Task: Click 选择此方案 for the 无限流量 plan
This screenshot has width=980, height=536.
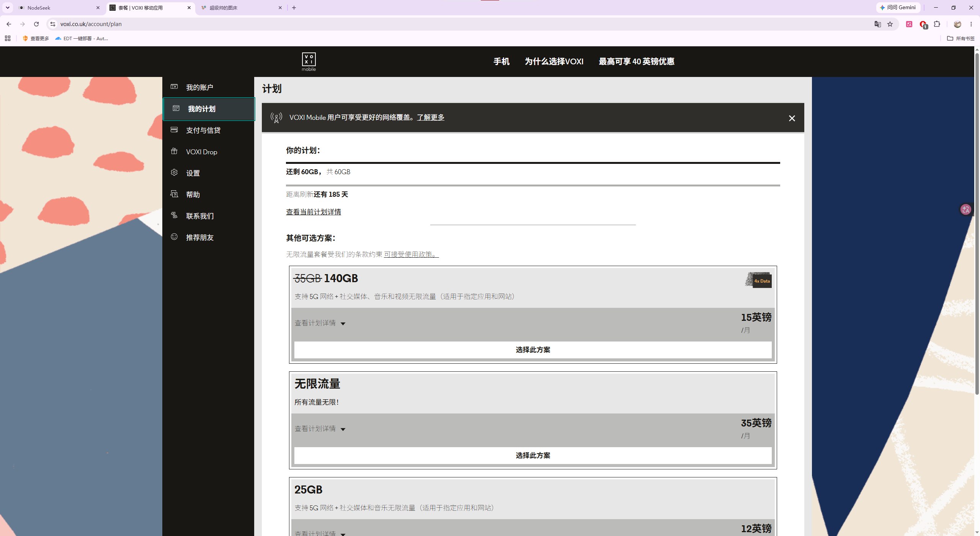Action: (533, 456)
